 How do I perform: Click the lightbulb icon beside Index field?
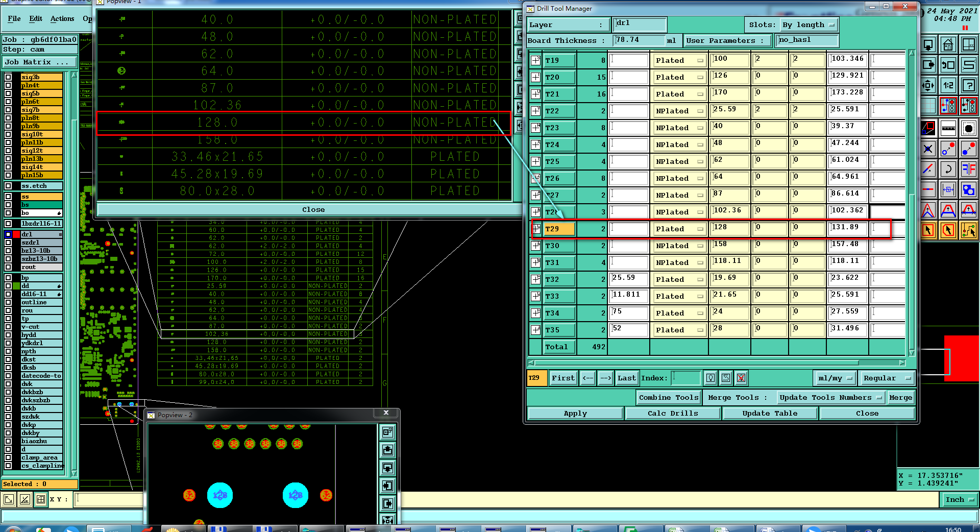coord(710,378)
